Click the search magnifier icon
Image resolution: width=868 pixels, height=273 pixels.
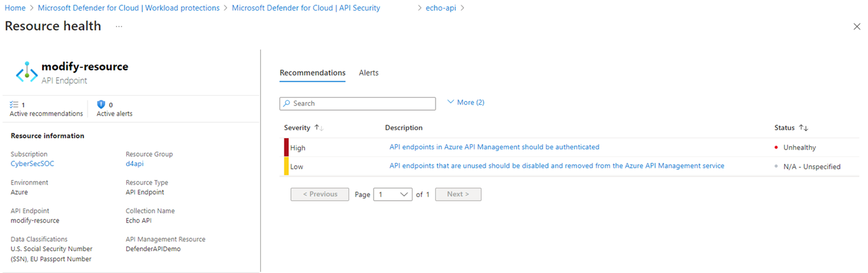pos(287,104)
